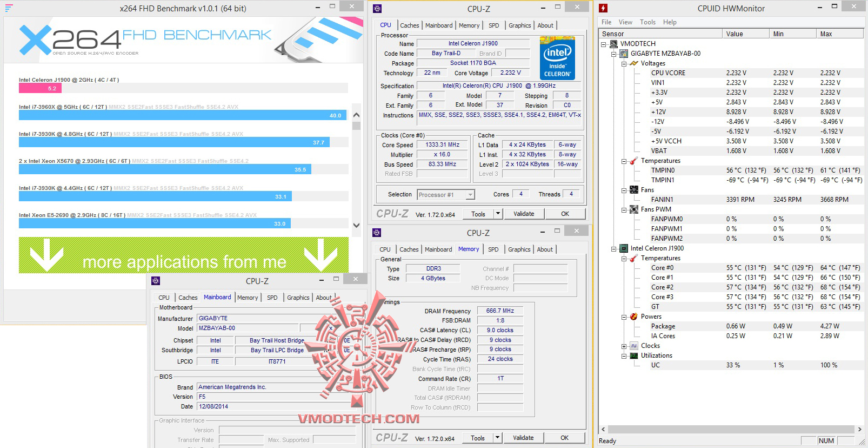868x448 pixels.
Task: Click the x264 results list scroll up arrow
Action: click(356, 115)
